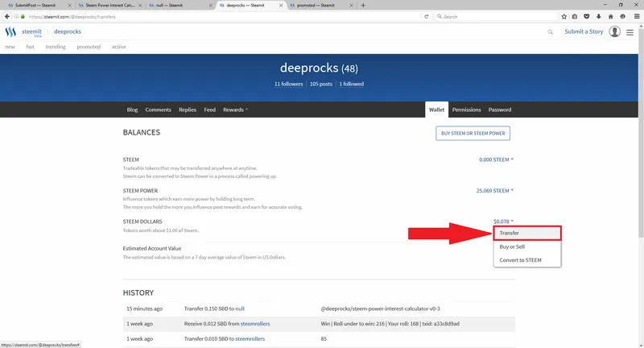The width and height of the screenshot is (644, 348).
Task: Go to the hot posts section
Action: [30, 47]
